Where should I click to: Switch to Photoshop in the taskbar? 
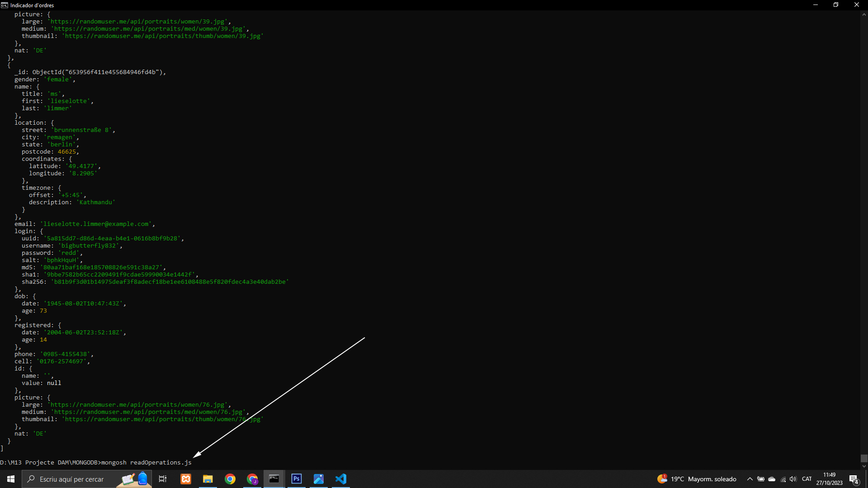coord(297,479)
